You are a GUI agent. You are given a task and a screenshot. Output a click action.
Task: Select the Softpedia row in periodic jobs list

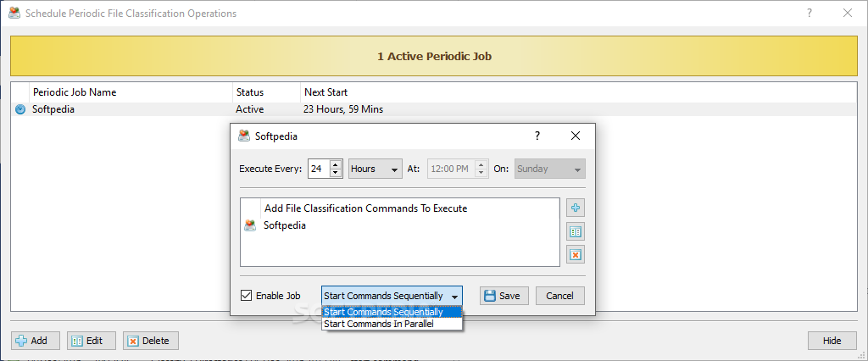tap(434, 109)
